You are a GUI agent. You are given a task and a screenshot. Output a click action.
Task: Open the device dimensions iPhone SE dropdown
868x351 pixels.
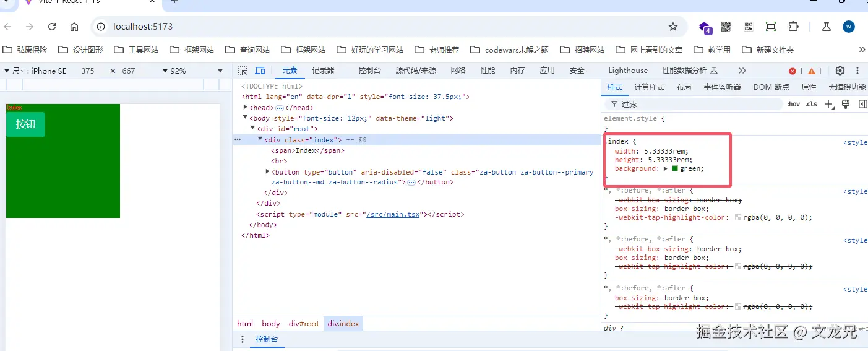[35, 71]
